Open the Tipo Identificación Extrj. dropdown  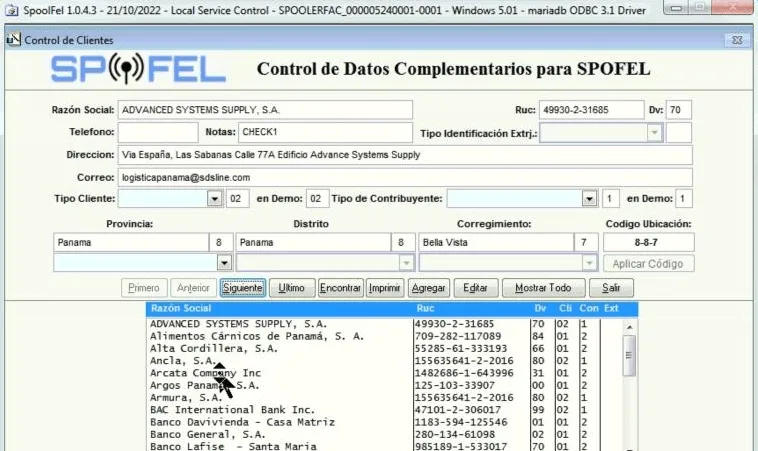(654, 132)
